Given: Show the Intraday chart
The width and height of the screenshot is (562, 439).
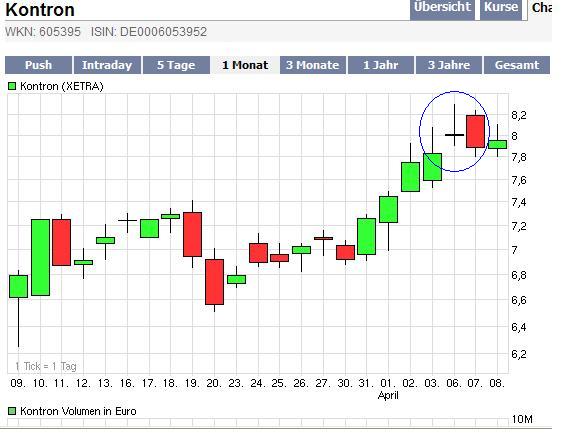Looking at the screenshot, I should [107, 65].
